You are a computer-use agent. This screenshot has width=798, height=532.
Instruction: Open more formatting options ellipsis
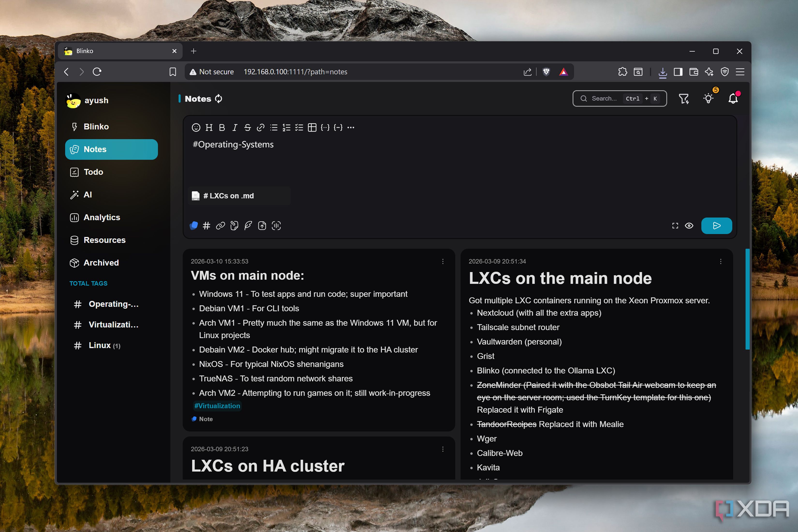click(x=351, y=128)
